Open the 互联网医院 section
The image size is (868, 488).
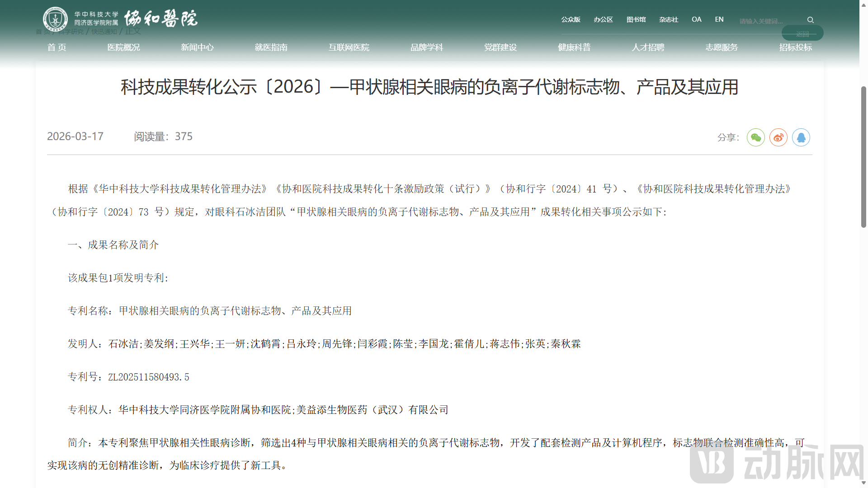tap(349, 47)
